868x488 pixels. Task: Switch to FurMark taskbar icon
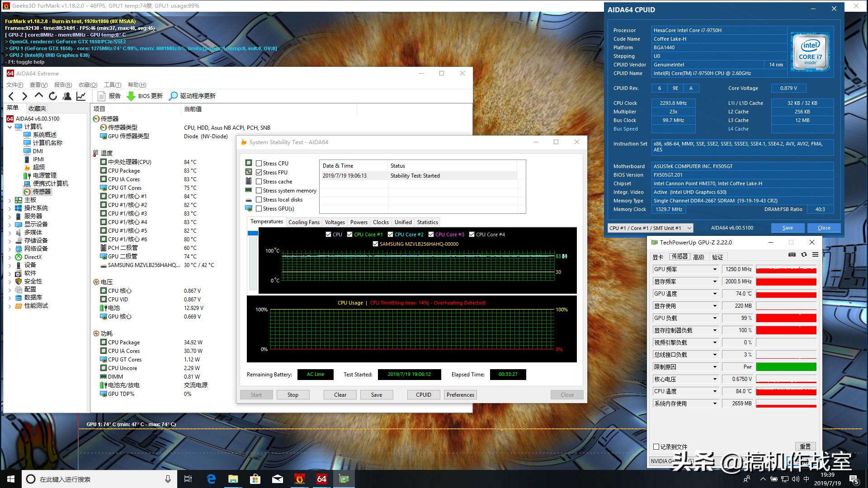[300, 479]
